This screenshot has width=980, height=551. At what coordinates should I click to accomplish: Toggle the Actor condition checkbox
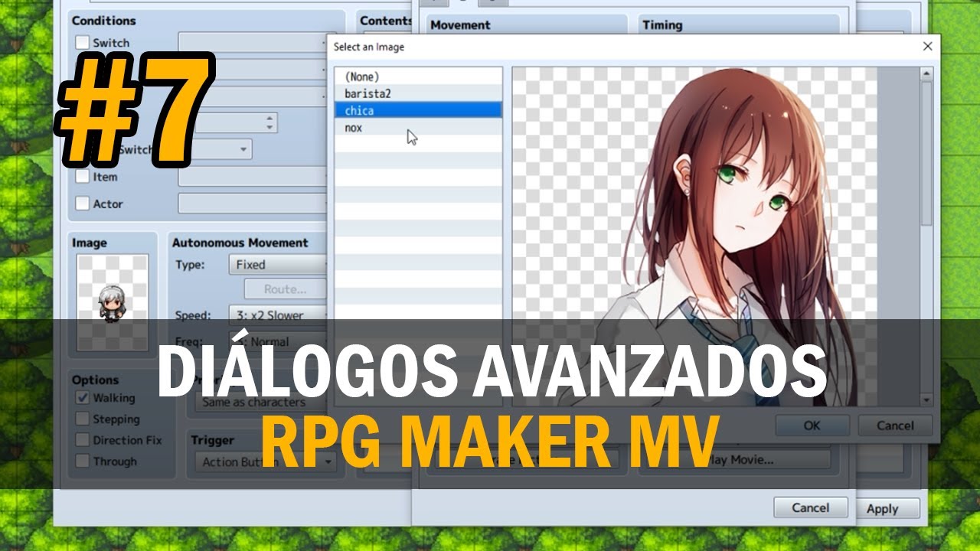point(82,204)
